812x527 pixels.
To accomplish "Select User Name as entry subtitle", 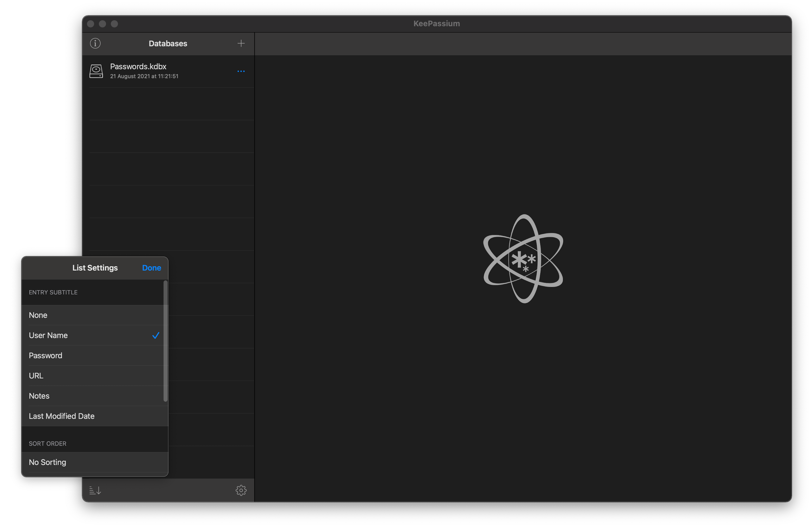I will 49,335.
